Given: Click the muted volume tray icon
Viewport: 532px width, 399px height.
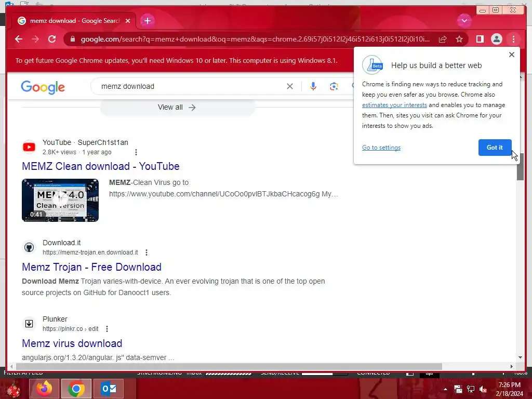Looking at the screenshot, I should 483,389.
